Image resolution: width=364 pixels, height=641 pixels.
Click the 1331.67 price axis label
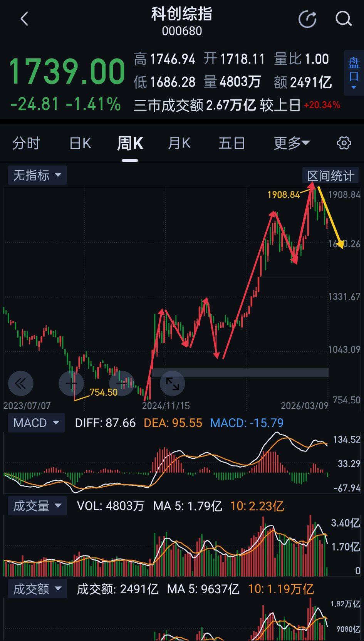click(344, 297)
